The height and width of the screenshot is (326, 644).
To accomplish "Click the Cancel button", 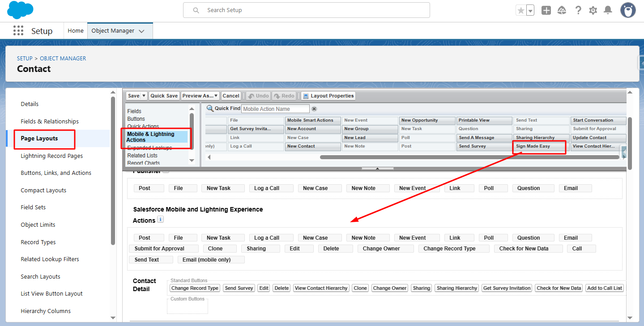I will tap(231, 95).
